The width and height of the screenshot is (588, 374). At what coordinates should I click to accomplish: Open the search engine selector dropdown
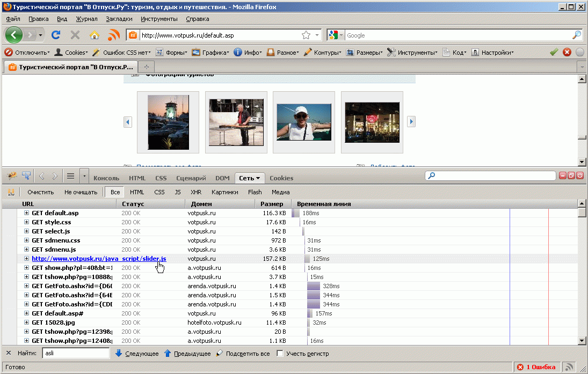point(341,35)
